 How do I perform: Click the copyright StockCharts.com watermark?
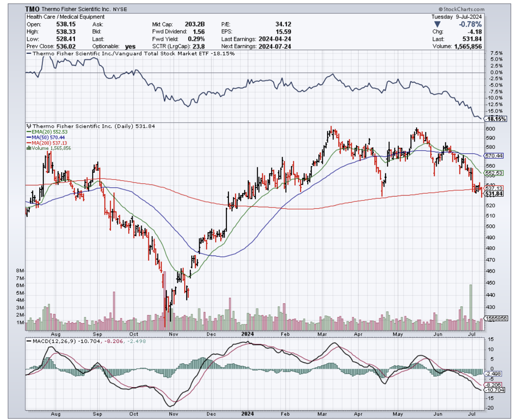click(x=462, y=9)
